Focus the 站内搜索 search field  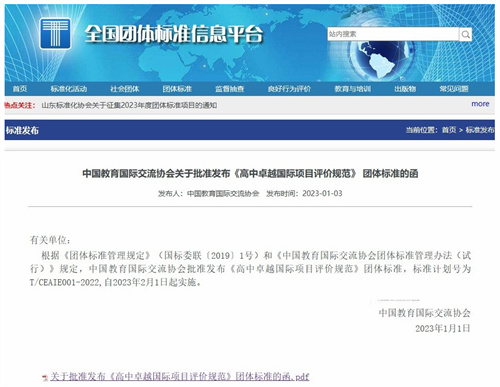pos(393,34)
